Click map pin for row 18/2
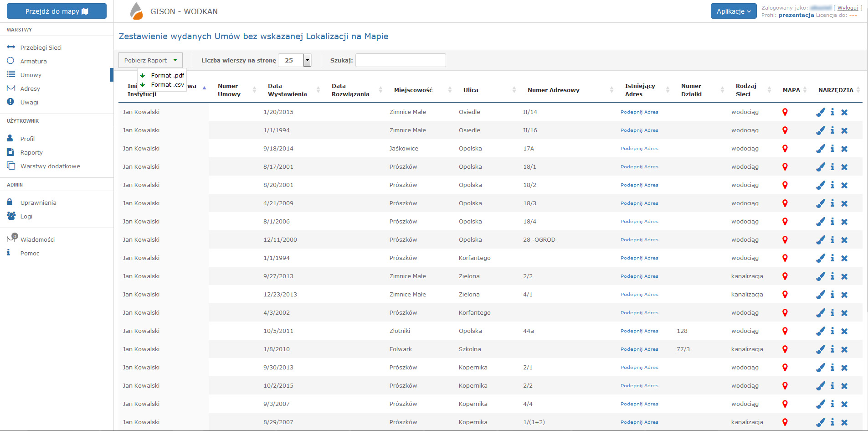 (785, 185)
